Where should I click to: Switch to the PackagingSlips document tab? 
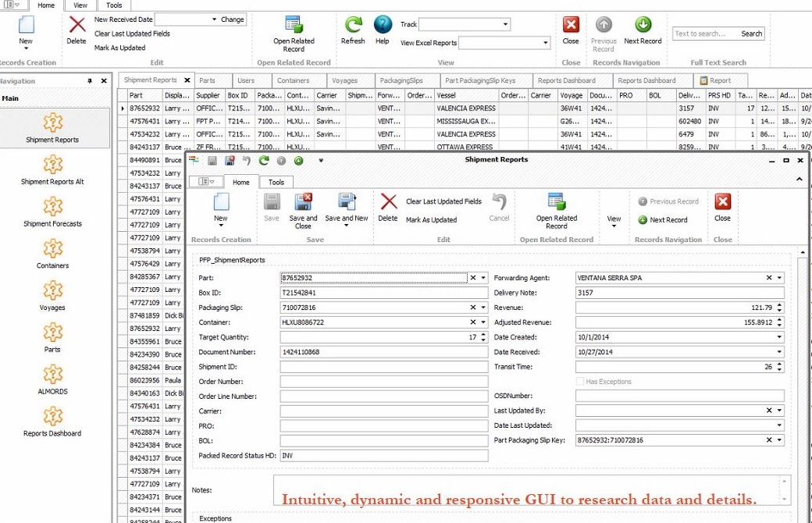tap(401, 80)
